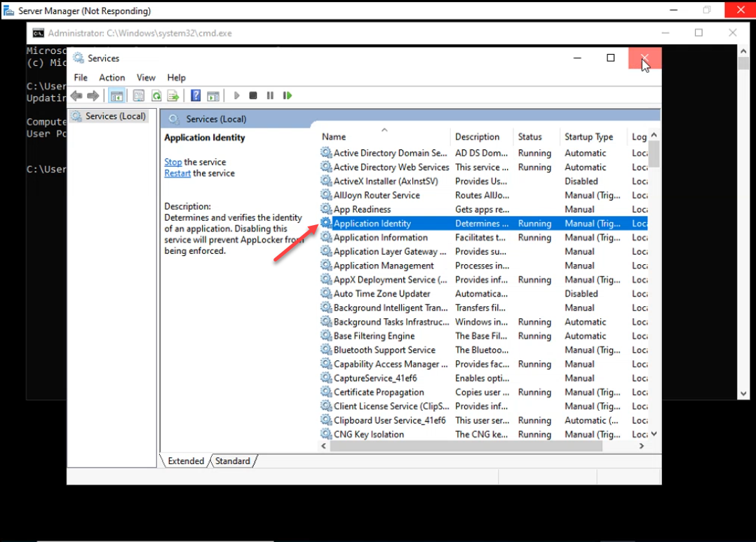This screenshot has width=756, height=542.
Task: Click the Restart Service toolbar icon
Action: coord(288,95)
